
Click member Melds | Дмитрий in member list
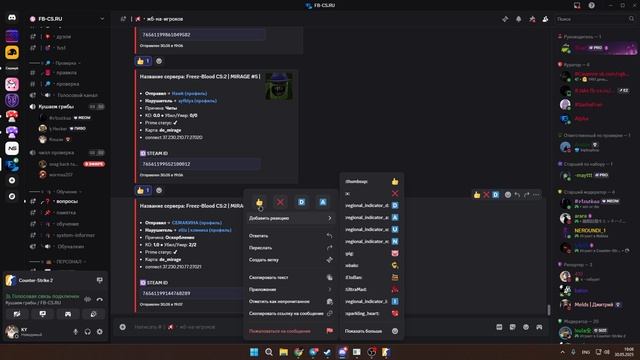pyautogui.click(x=593, y=304)
